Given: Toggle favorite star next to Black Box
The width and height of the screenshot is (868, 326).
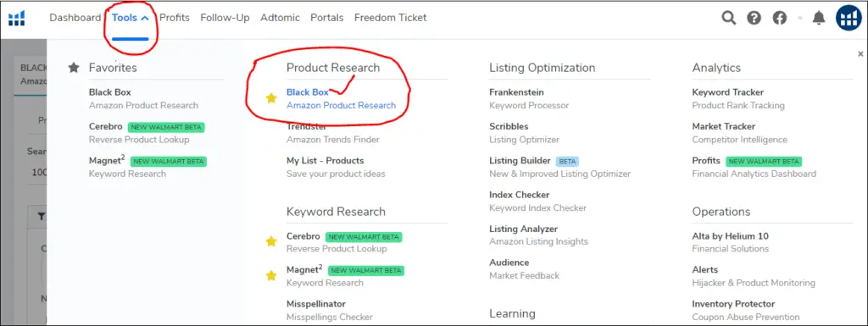Looking at the screenshot, I should [x=270, y=98].
